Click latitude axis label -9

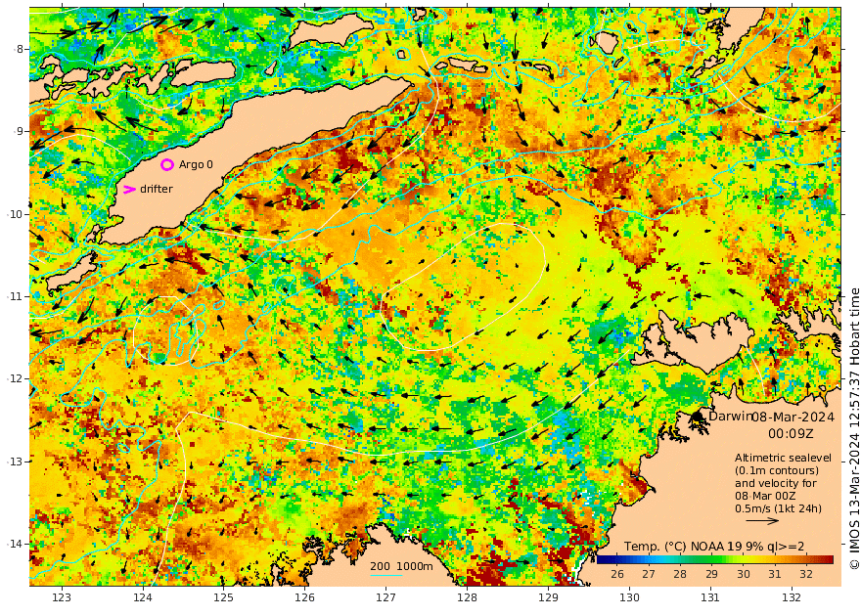19,131
